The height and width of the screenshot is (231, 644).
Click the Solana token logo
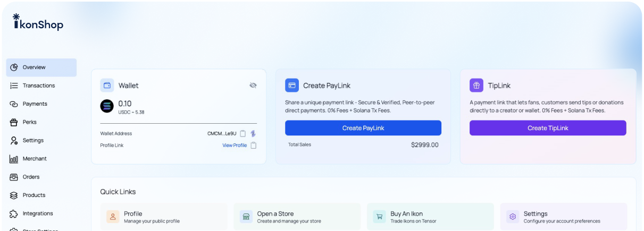pyautogui.click(x=107, y=106)
